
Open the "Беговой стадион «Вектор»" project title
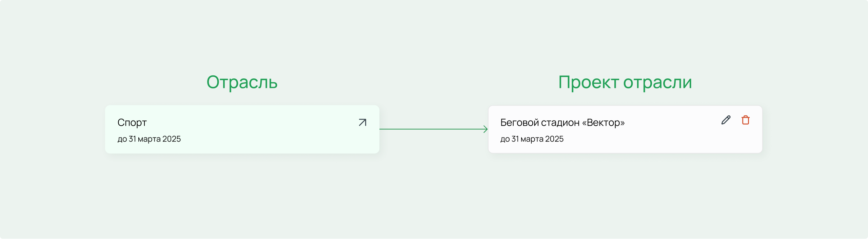click(x=562, y=123)
